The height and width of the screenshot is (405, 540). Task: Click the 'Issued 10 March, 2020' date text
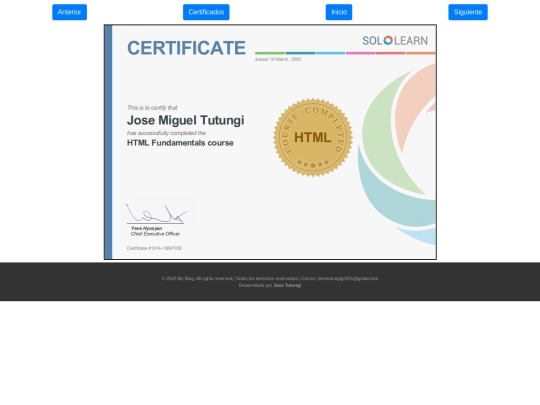(278, 59)
